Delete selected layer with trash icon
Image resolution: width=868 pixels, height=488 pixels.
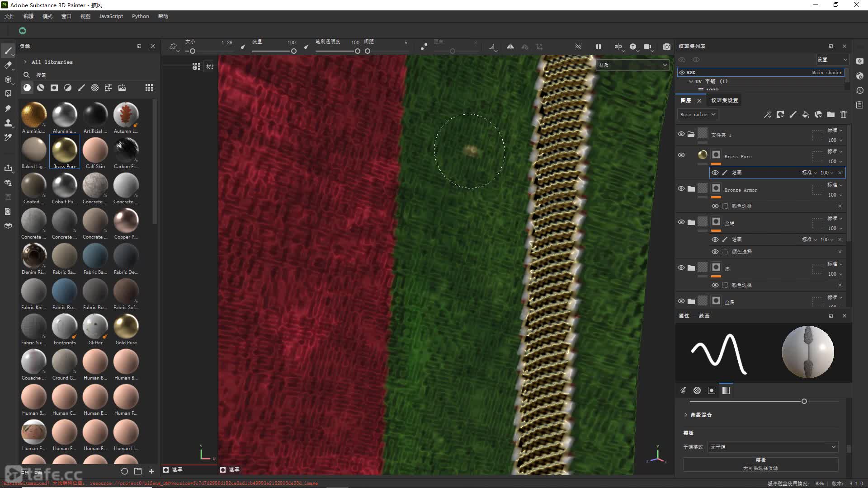[x=844, y=114]
